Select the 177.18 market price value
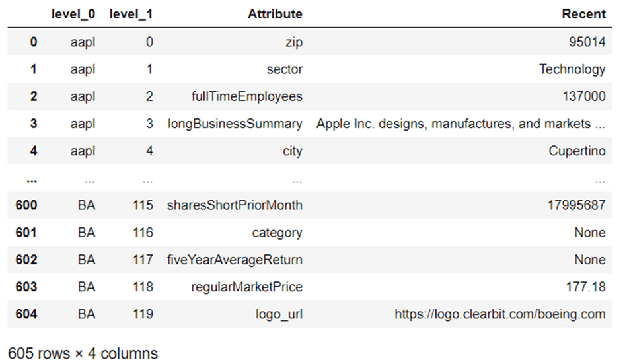This screenshot has height=364, width=627. click(588, 287)
